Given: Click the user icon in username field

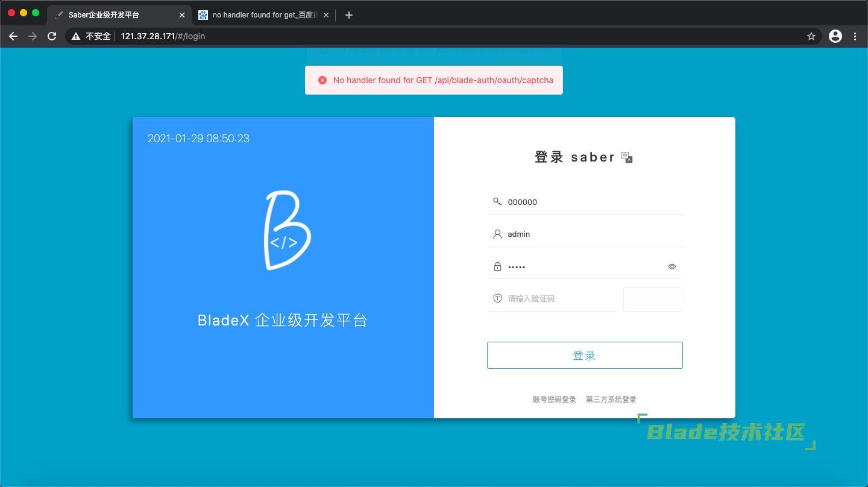Looking at the screenshot, I should pyautogui.click(x=497, y=234).
